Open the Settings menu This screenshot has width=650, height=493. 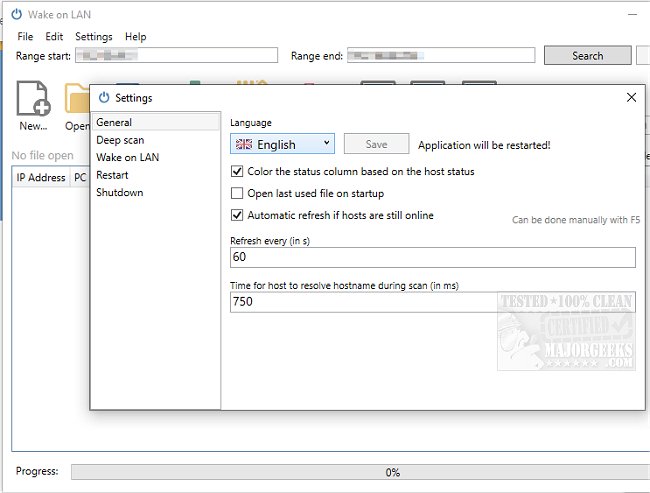(x=94, y=36)
